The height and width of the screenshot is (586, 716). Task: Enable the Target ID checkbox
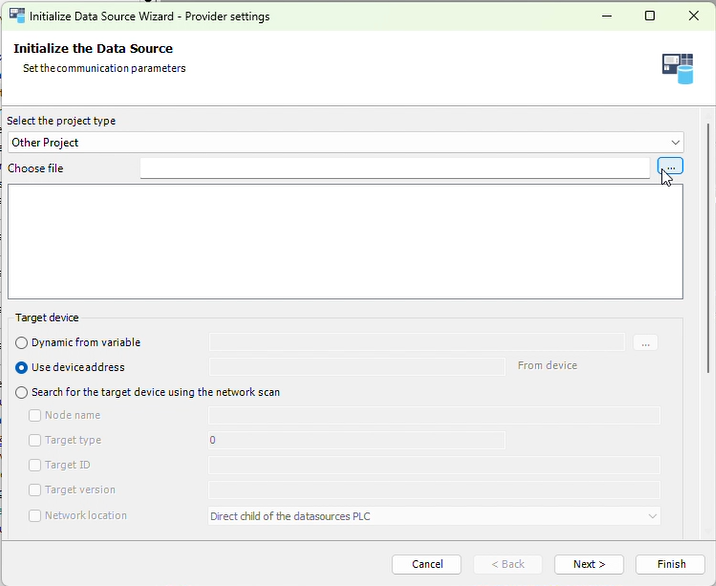pyautogui.click(x=35, y=465)
